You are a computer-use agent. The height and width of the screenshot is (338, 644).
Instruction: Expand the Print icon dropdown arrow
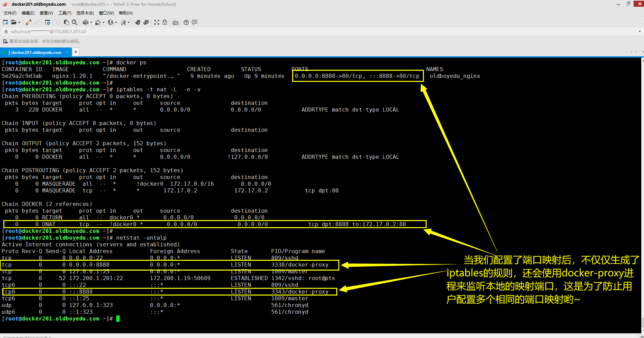pos(91,23)
